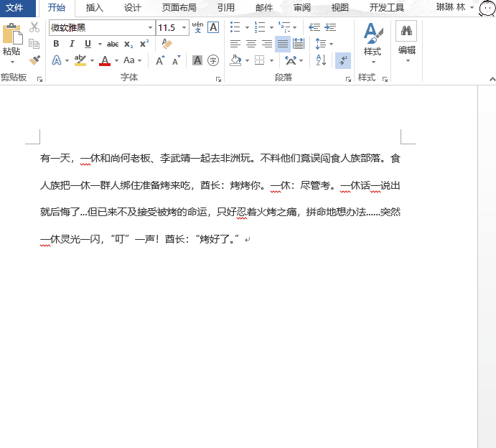The width and height of the screenshot is (496, 448).
Task: Open Line and Paragraph Spacing
Action: point(321,44)
